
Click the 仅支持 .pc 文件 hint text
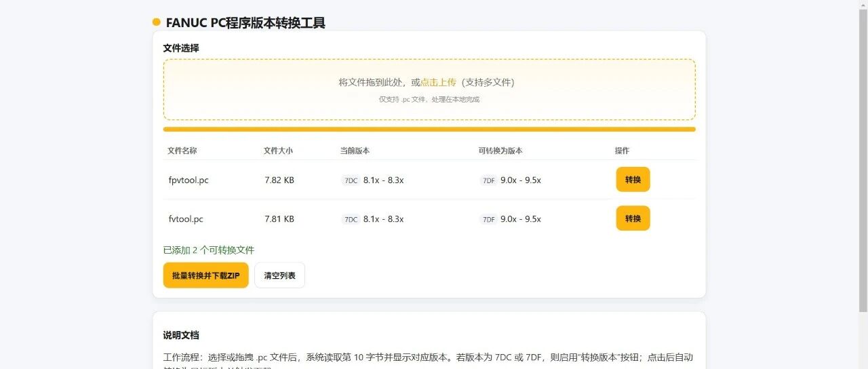point(429,99)
